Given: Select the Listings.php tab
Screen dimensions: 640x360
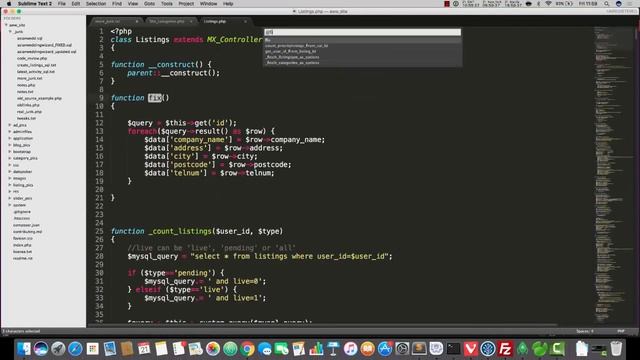Looking at the screenshot, I should coord(224,21).
